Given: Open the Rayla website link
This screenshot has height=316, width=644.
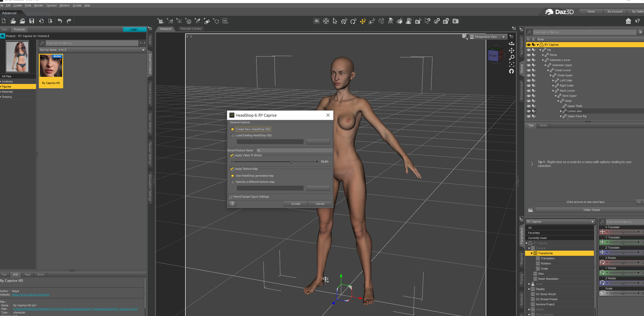Looking at the screenshot, I should 31,294.
